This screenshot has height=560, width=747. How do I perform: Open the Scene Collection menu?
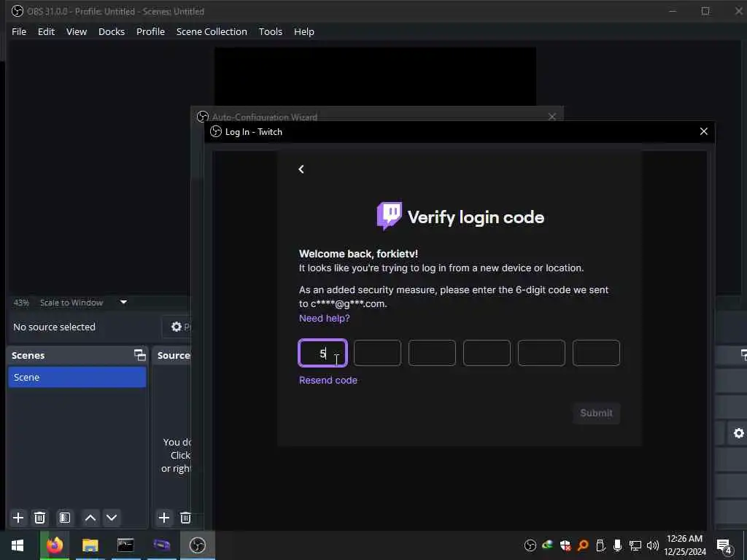212,31
